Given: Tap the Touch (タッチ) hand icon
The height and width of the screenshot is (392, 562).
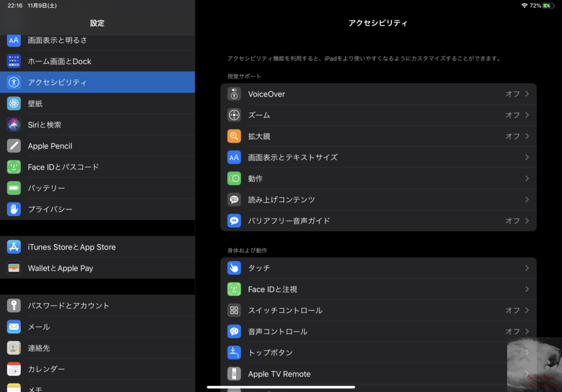Looking at the screenshot, I should 234,268.
